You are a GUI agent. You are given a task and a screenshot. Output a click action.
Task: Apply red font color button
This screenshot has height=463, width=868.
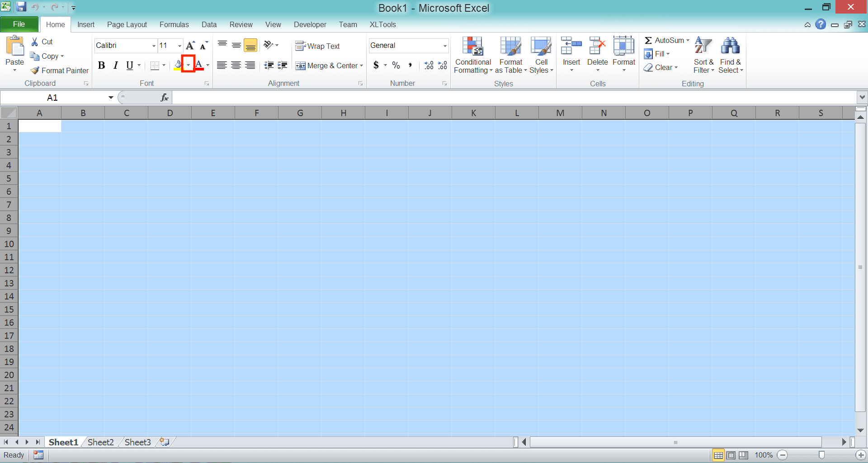tap(199, 65)
